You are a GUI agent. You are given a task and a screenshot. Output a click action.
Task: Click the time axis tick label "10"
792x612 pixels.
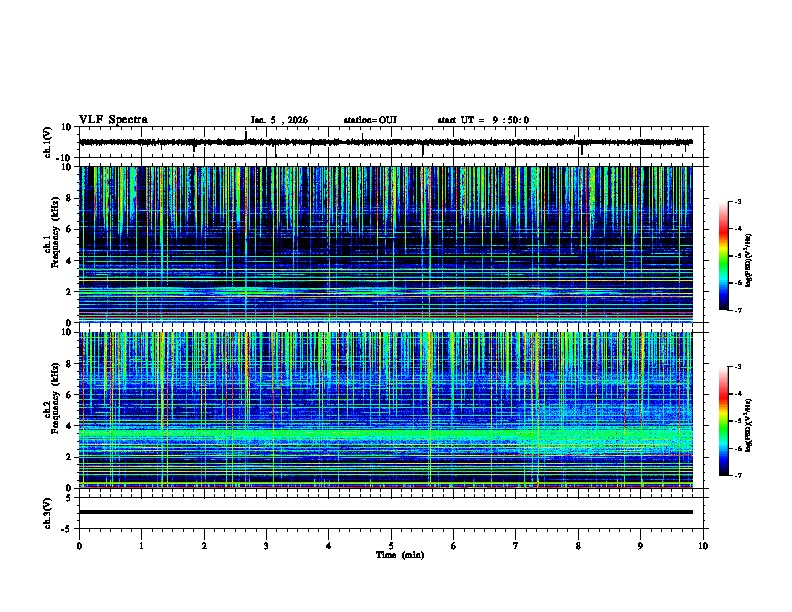(703, 546)
